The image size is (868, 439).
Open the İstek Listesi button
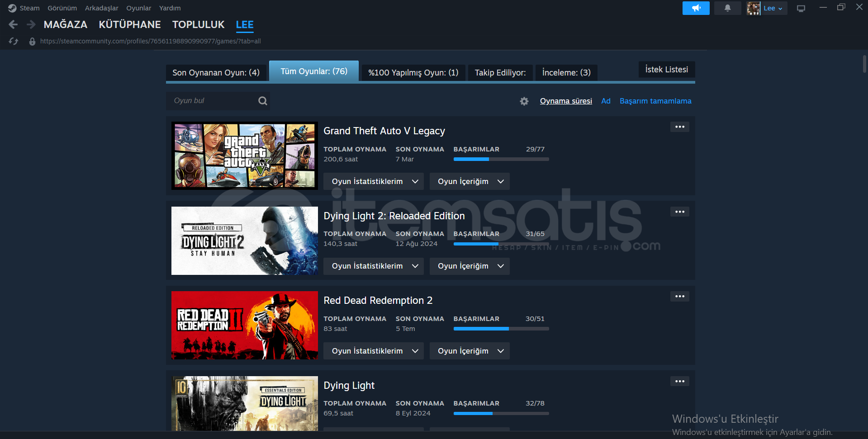pyautogui.click(x=667, y=69)
